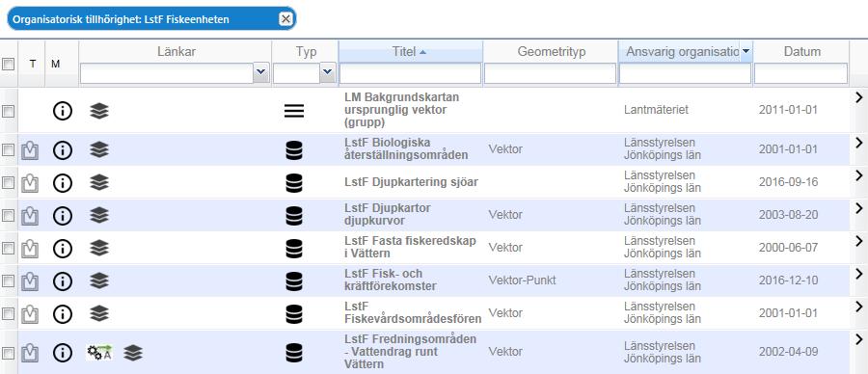Click group type icon in LM Bakgrundskartan row

[294, 111]
